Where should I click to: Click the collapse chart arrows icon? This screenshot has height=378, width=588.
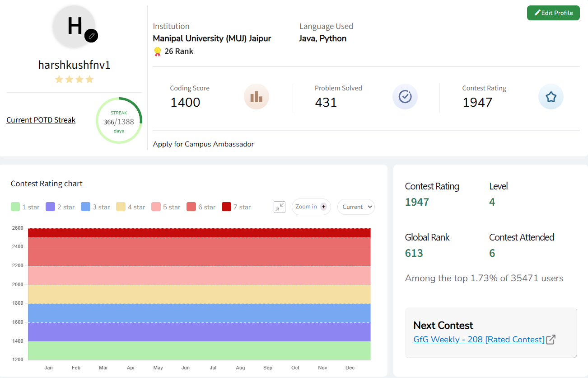(x=280, y=207)
